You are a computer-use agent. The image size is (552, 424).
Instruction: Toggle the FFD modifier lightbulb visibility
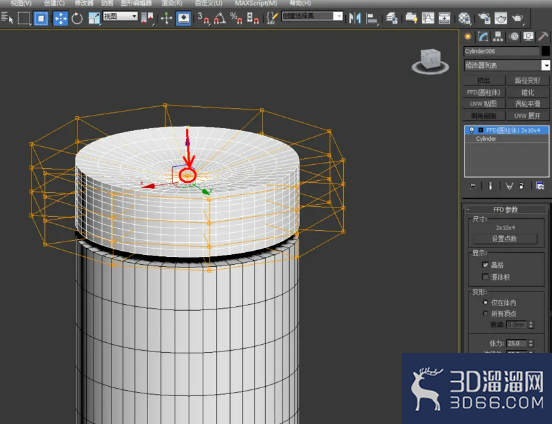(472, 130)
